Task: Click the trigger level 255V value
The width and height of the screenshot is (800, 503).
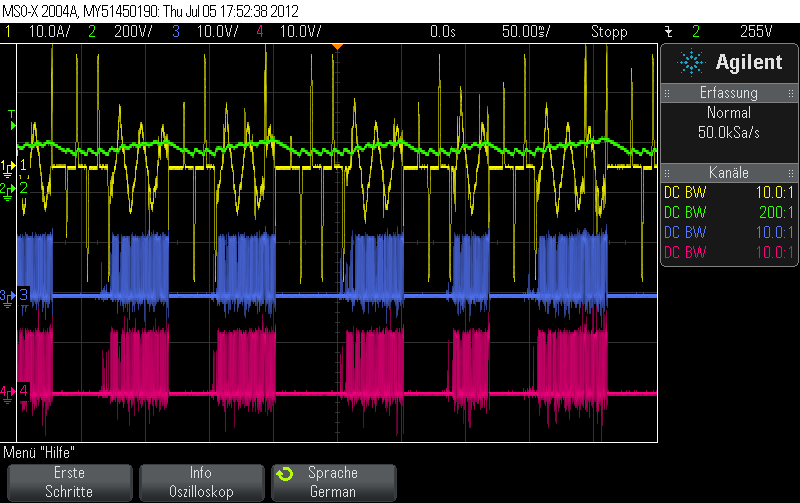Action: pos(756,32)
